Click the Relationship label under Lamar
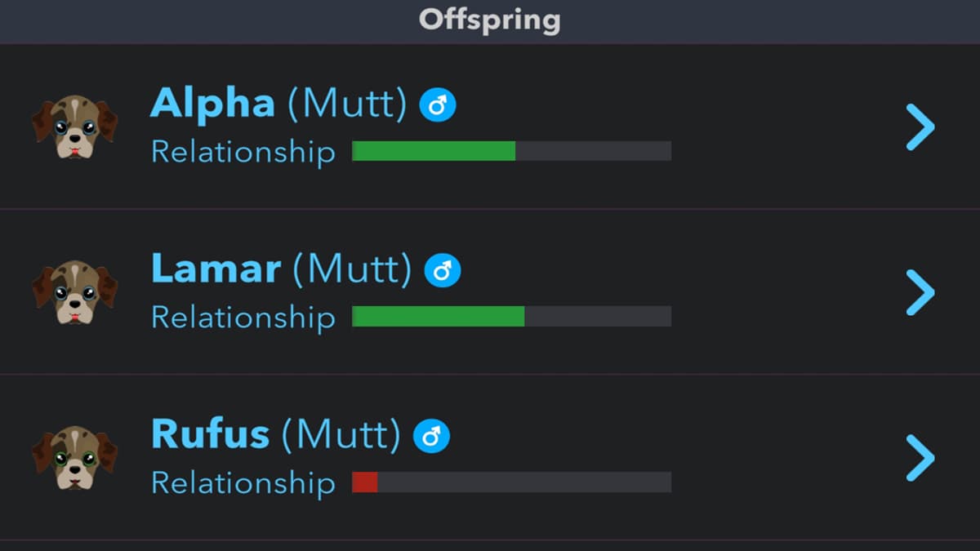Screen dimensions: 980x551 (x=243, y=317)
